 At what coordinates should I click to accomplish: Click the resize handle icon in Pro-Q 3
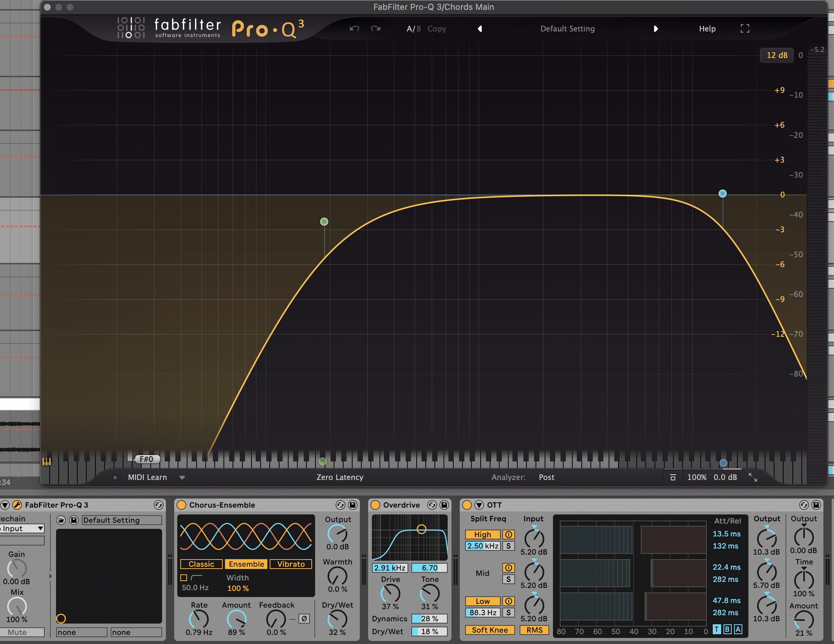tap(753, 477)
